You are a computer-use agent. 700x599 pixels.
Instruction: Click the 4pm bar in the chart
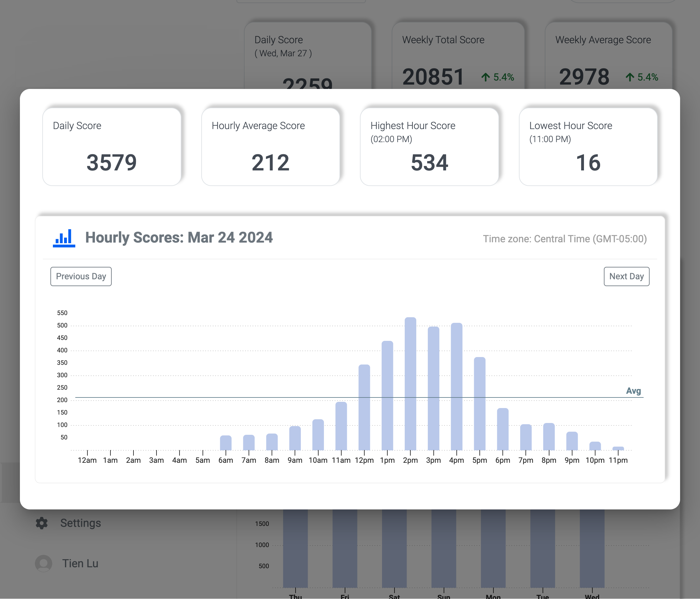456,386
